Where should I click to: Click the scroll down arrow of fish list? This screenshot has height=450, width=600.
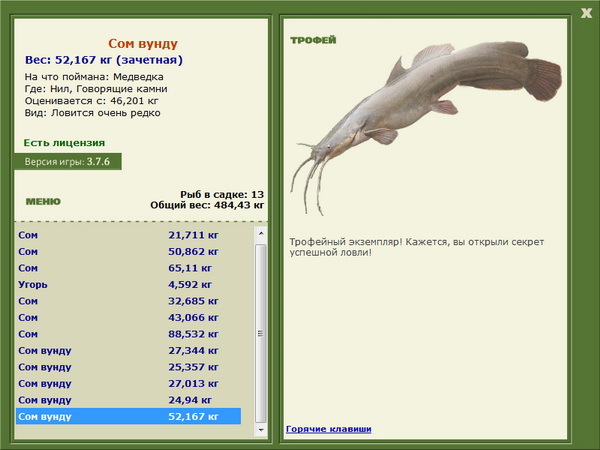click(261, 430)
